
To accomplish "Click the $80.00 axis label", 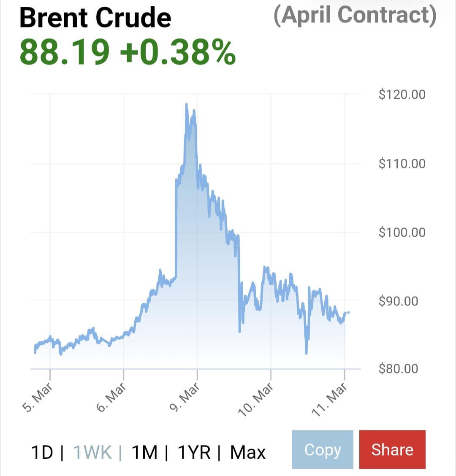I will 399,368.
